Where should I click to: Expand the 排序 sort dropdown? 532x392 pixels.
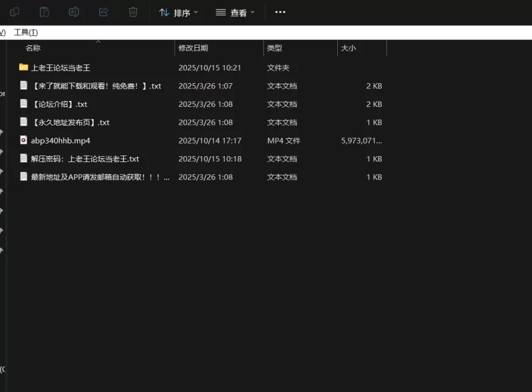coord(178,13)
